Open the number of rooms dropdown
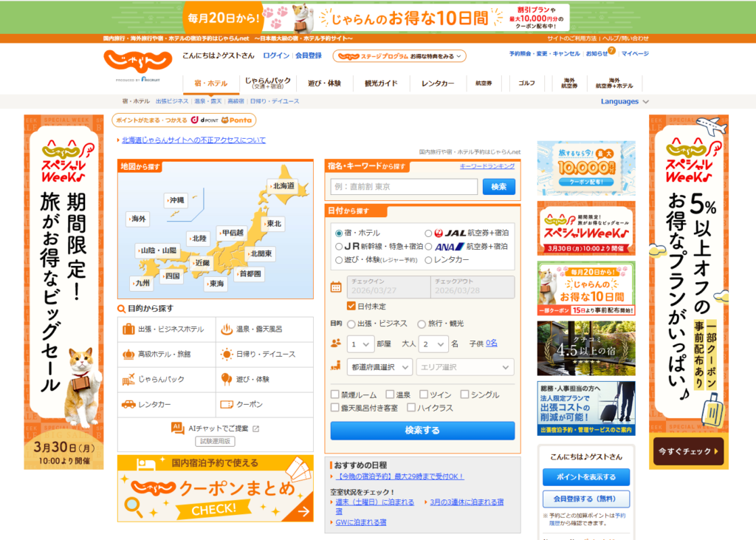 click(361, 344)
